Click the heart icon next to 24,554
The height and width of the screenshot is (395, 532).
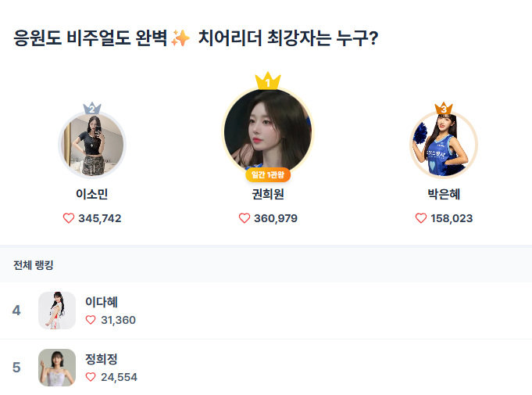click(x=91, y=377)
